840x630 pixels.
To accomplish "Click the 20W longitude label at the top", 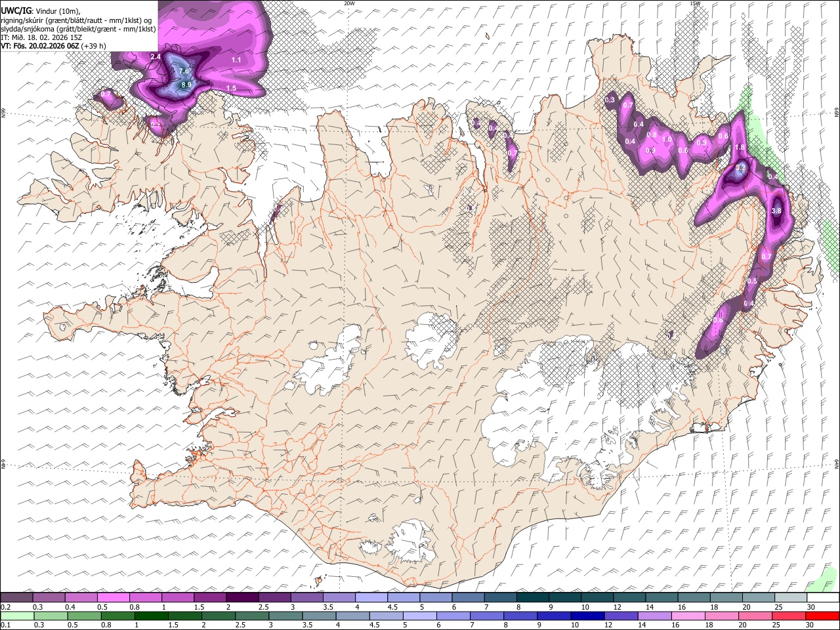I will point(349,3).
